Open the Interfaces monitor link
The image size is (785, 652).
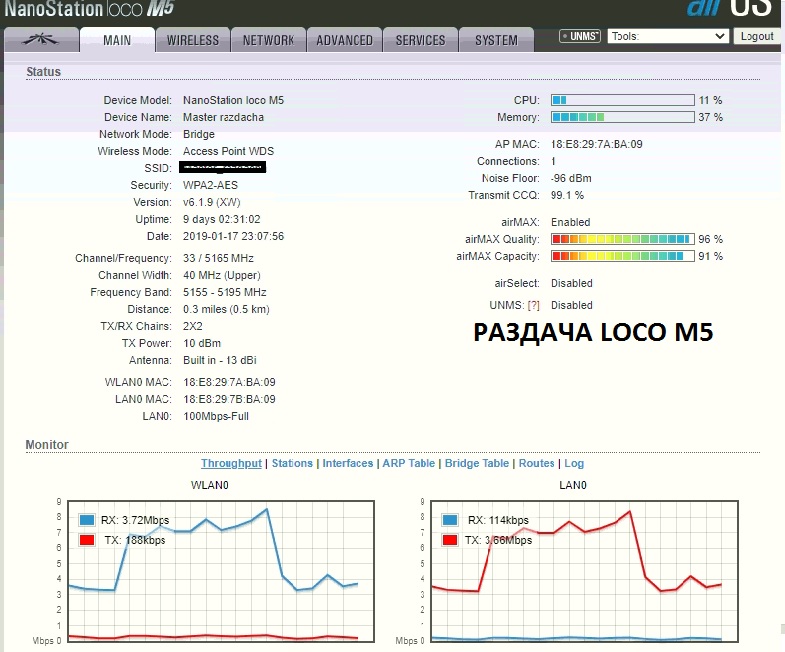pos(347,463)
